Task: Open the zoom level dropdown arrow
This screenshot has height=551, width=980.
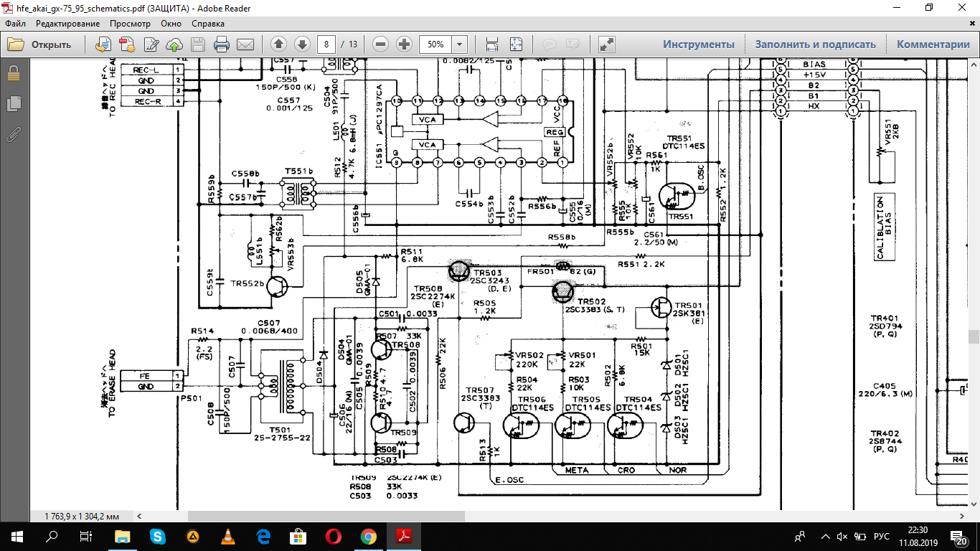Action: (459, 44)
